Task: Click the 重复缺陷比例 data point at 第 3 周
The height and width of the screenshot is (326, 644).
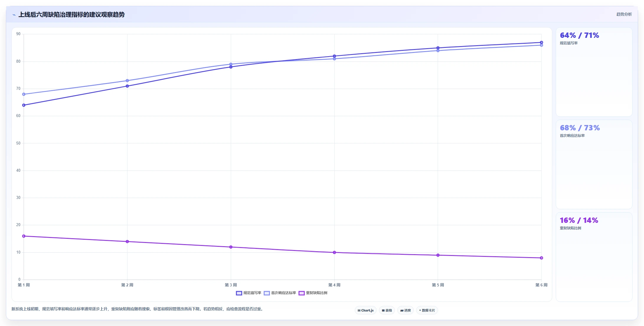Action: click(x=231, y=247)
